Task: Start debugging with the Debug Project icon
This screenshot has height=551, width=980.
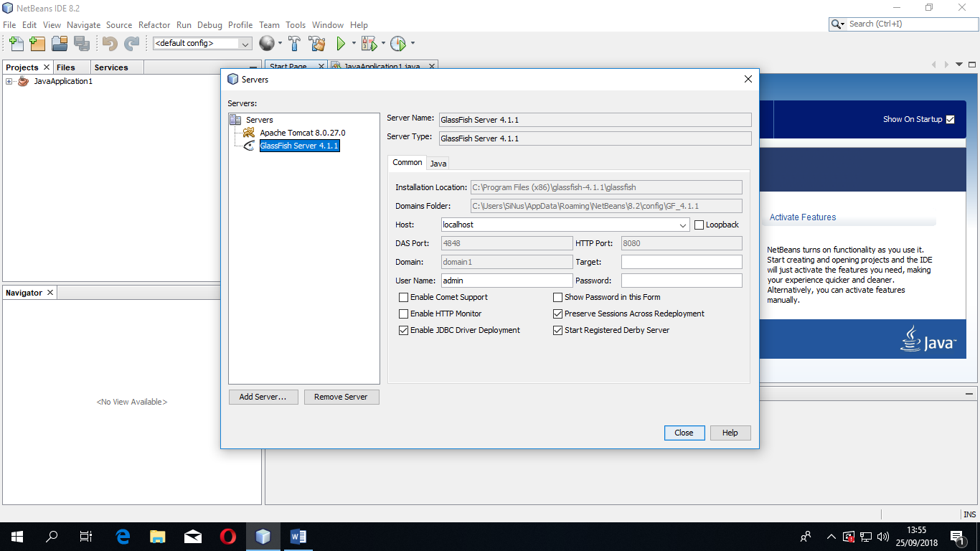Action: point(369,44)
